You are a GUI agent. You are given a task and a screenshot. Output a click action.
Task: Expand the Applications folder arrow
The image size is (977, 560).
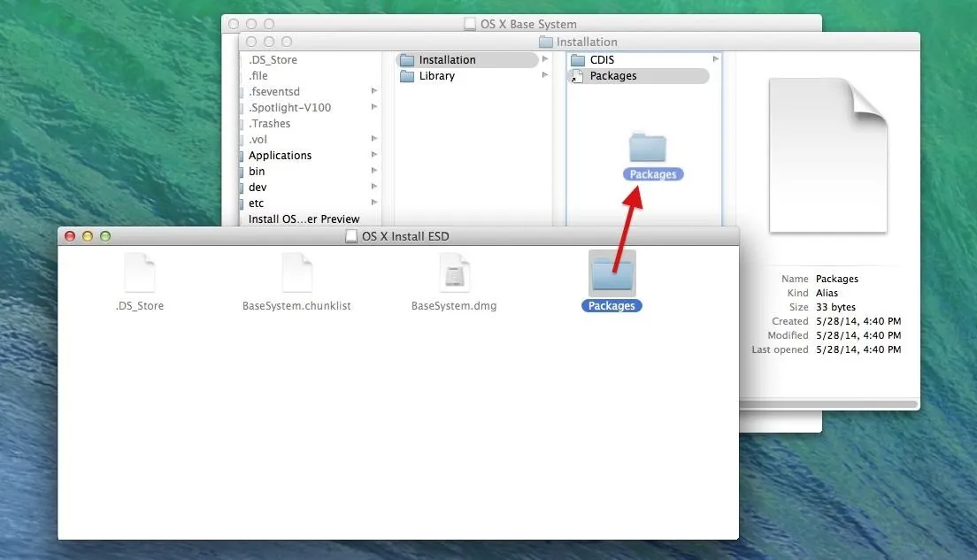373,155
